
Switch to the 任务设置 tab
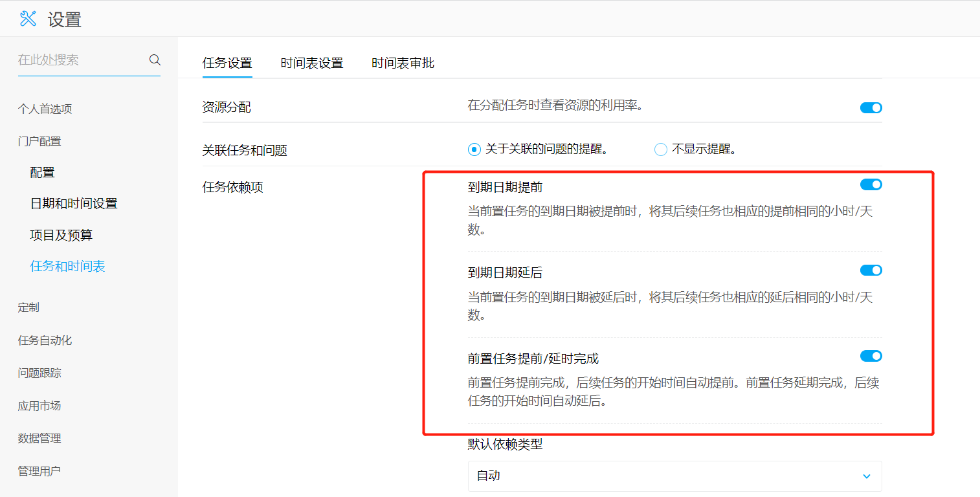227,63
